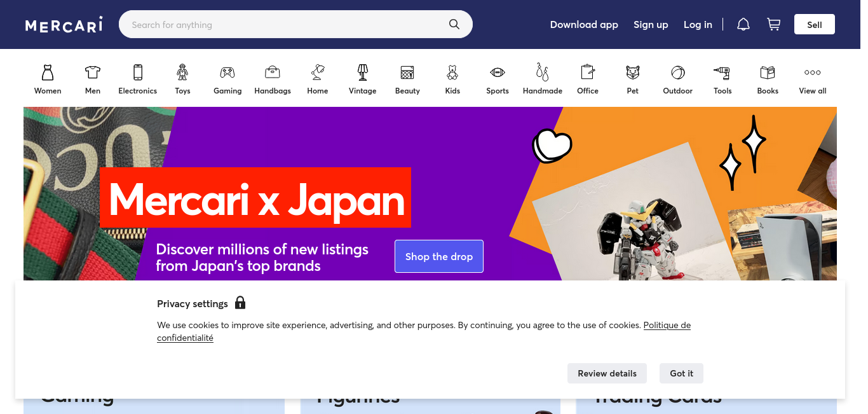Select the Pet cat icon
This screenshot has width=868, height=414.
pos(633,72)
